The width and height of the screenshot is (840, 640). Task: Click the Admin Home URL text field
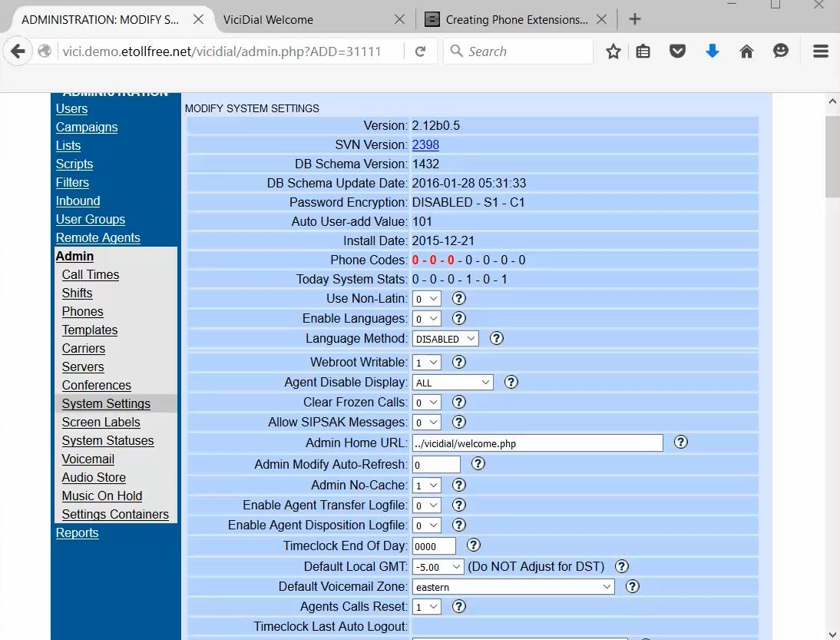click(537, 443)
